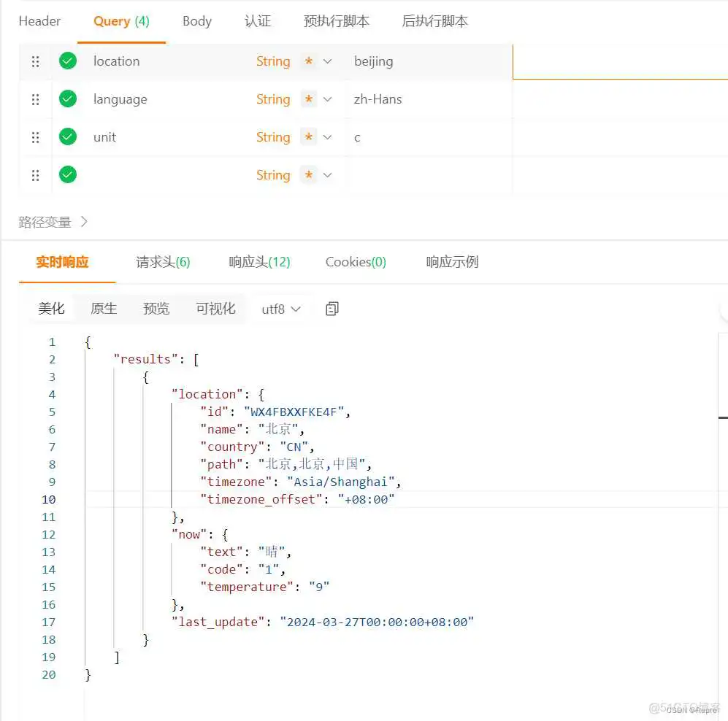
Task: Choose the 原生 response view
Action: point(104,309)
